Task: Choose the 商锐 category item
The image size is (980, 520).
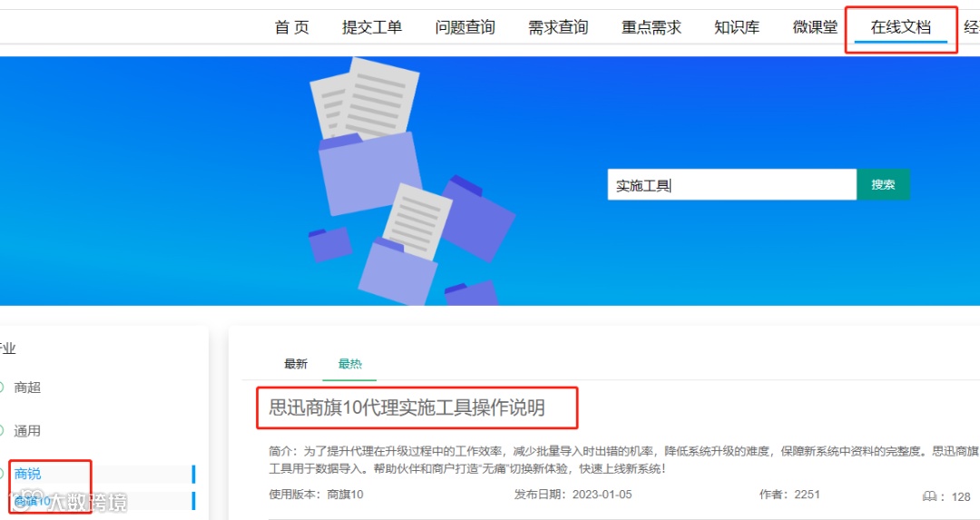Action: tap(27, 474)
